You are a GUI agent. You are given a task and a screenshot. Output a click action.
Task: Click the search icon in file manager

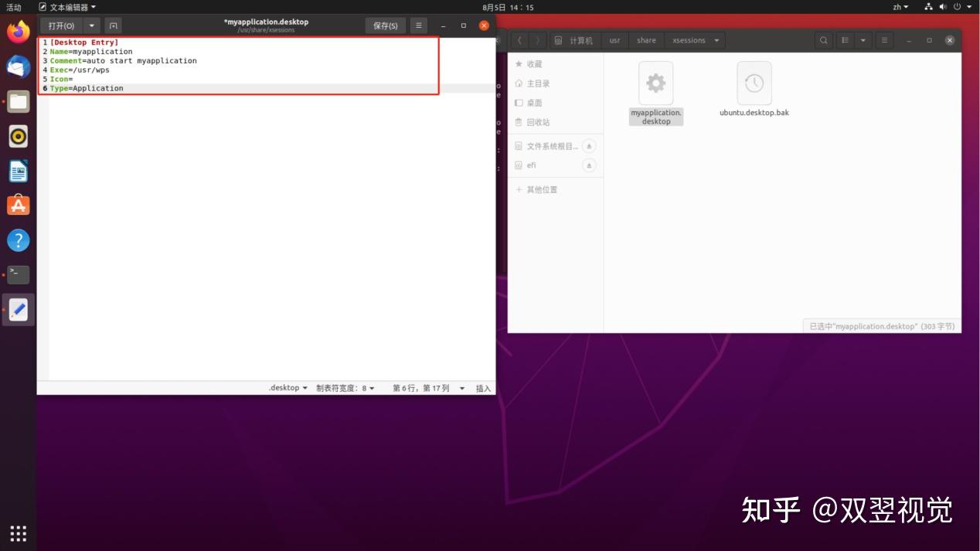coord(824,40)
